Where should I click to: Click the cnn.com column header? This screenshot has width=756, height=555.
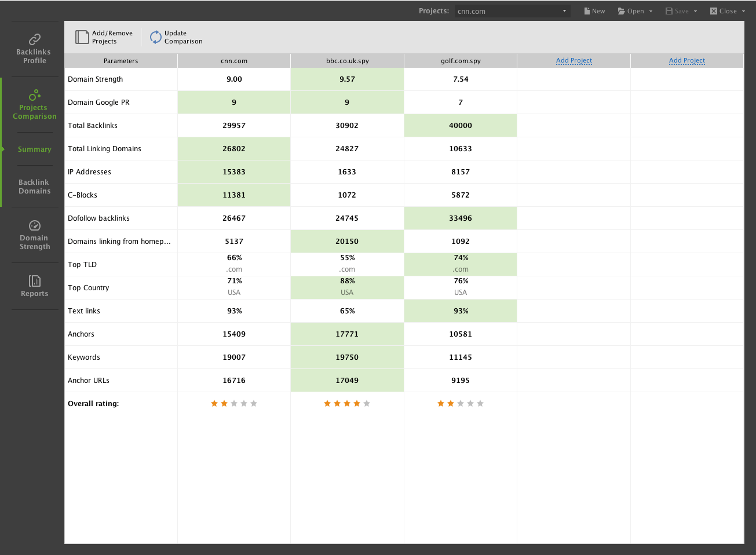234,61
